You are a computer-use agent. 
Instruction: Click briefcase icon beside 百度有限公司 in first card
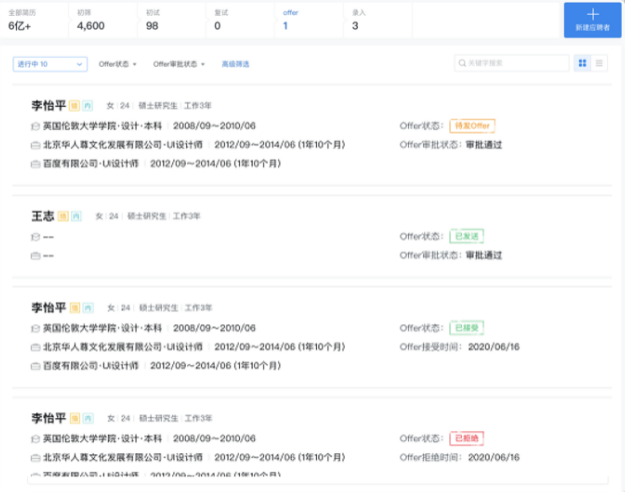click(x=36, y=164)
